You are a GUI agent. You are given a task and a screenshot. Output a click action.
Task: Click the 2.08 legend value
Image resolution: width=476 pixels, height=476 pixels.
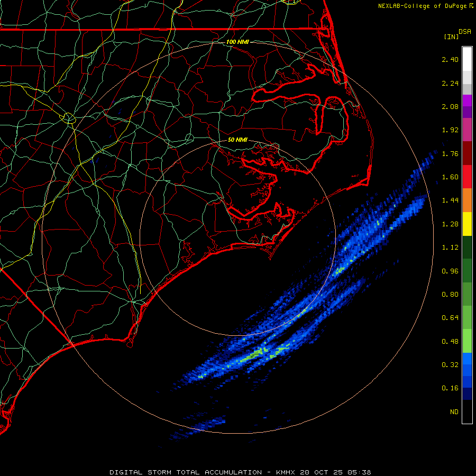450,106
